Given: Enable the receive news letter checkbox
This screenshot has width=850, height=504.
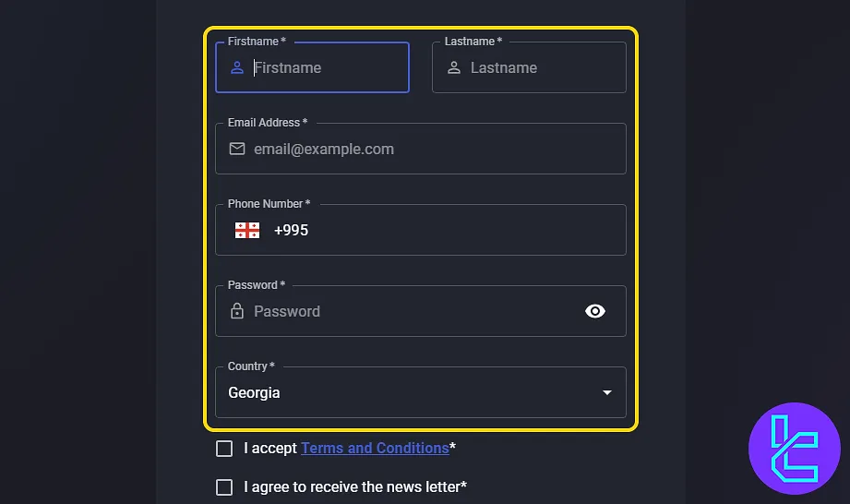Looking at the screenshot, I should pyautogui.click(x=224, y=487).
